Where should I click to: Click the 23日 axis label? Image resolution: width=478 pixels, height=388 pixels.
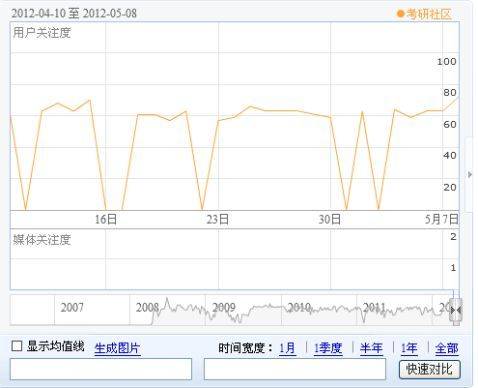coord(218,219)
